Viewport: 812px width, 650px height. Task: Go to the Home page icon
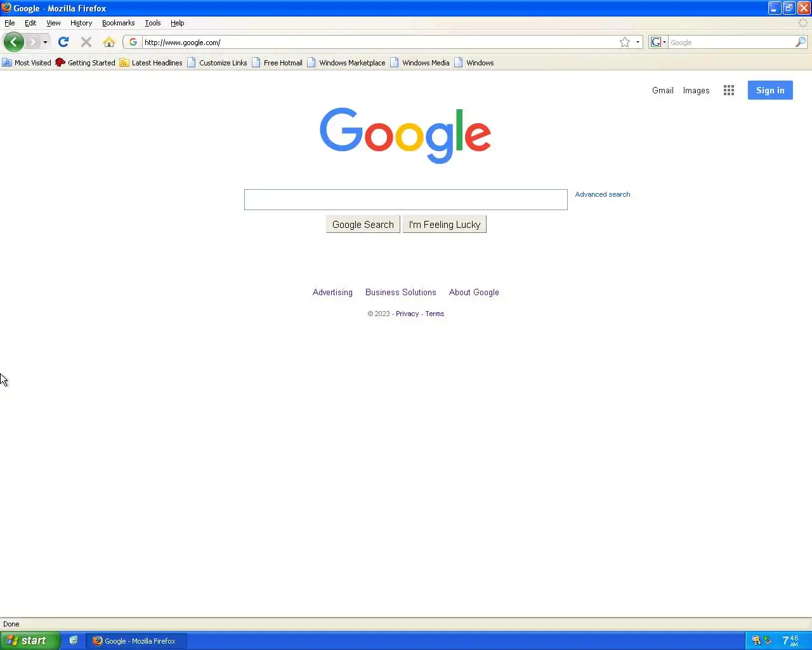point(109,42)
